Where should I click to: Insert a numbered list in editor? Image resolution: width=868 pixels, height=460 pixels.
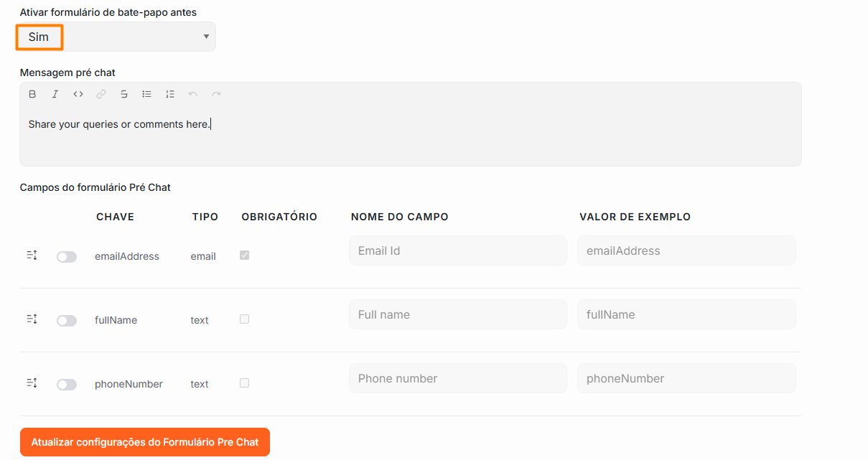click(170, 94)
